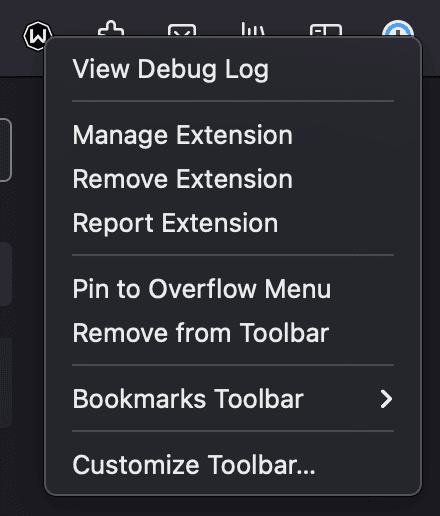
Task: Click the Pocket save icon in toolbar
Action: (x=182, y=29)
